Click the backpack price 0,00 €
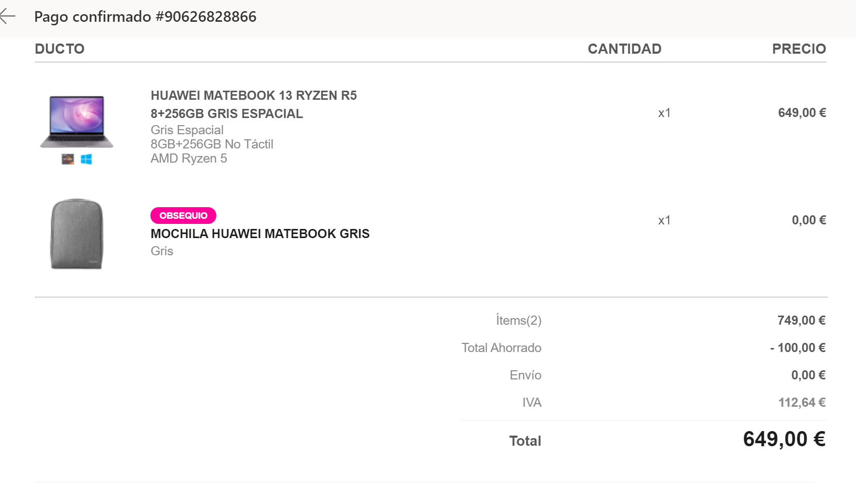 click(809, 220)
